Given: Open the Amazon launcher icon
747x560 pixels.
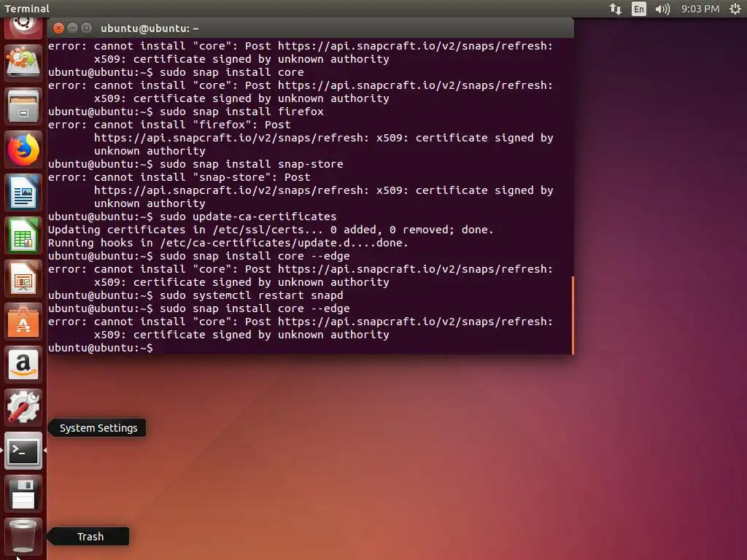Looking at the screenshot, I should pyautogui.click(x=23, y=365).
